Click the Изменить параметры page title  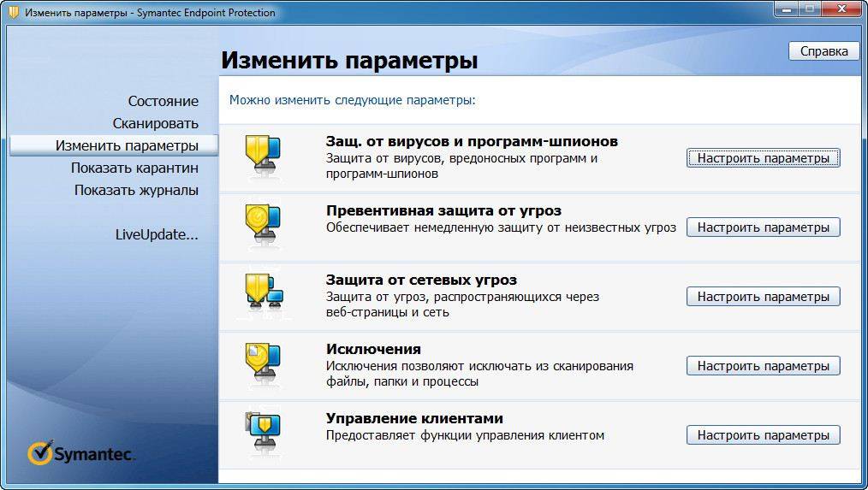tap(349, 60)
